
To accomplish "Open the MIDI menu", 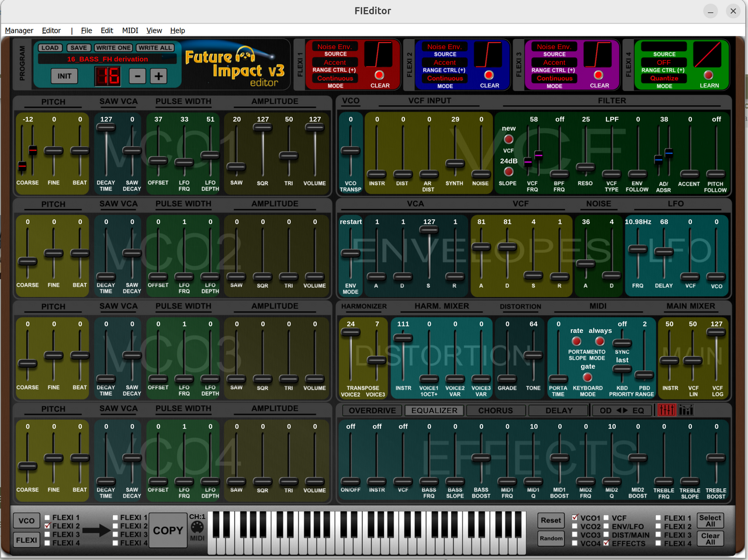I will coord(130,30).
